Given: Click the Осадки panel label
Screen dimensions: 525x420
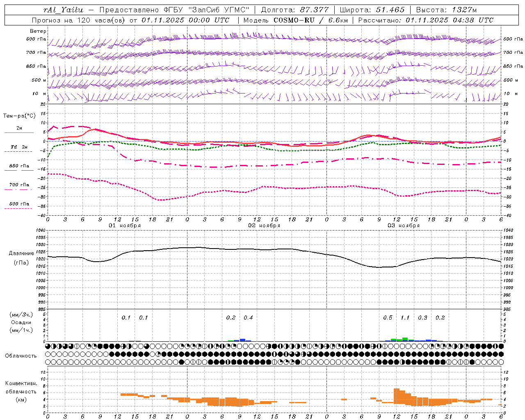Looking at the screenshot, I should point(21,322).
